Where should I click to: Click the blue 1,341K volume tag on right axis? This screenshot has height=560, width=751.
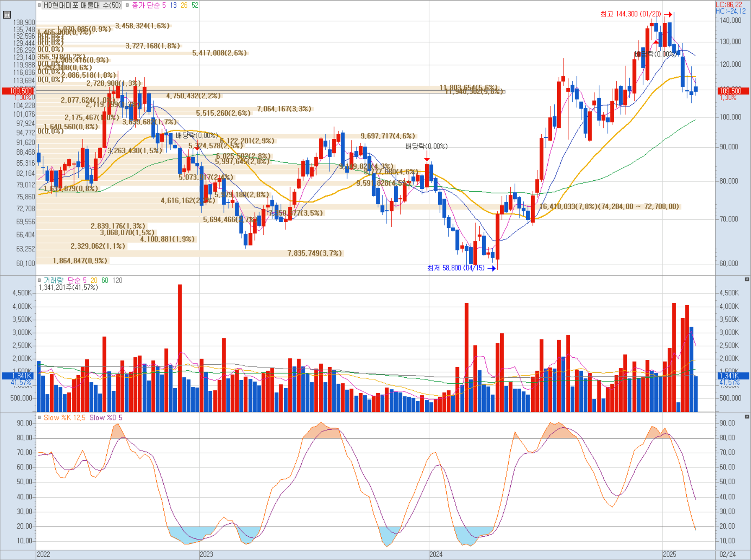click(732, 376)
